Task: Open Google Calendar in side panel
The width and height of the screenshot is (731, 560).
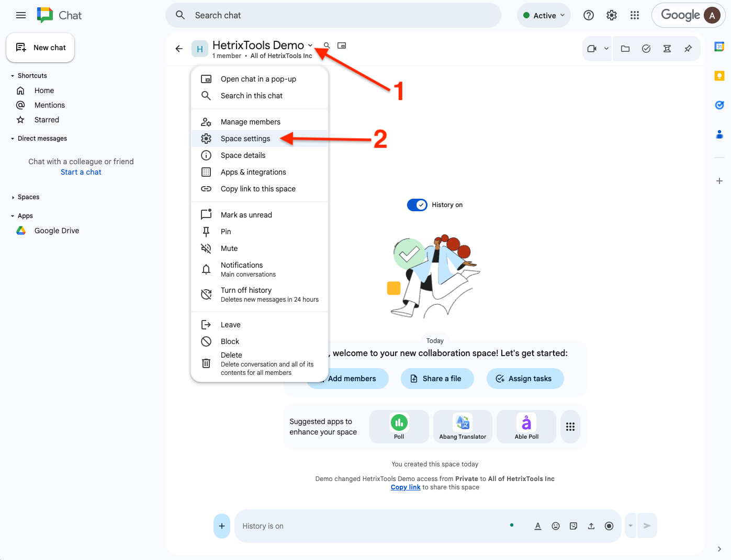Action: coord(719,47)
